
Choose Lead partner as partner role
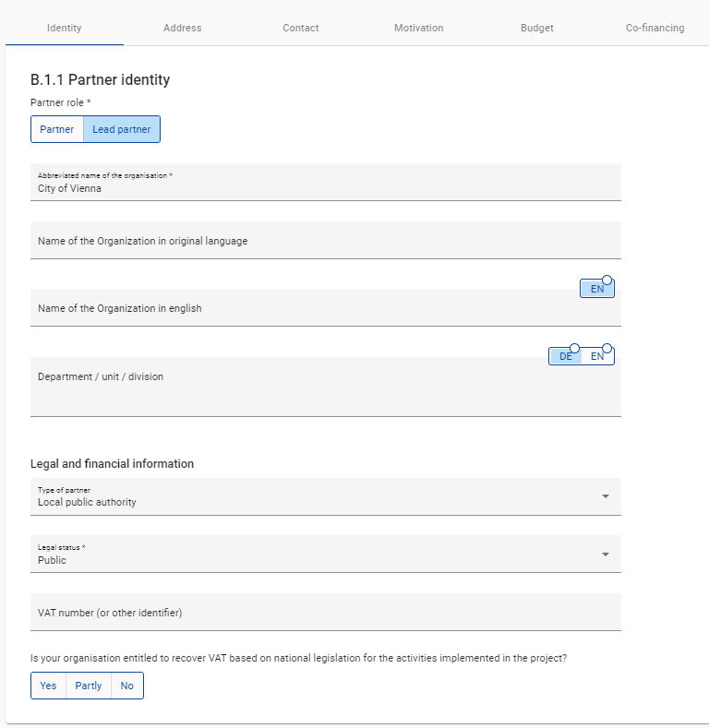[121, 129]
